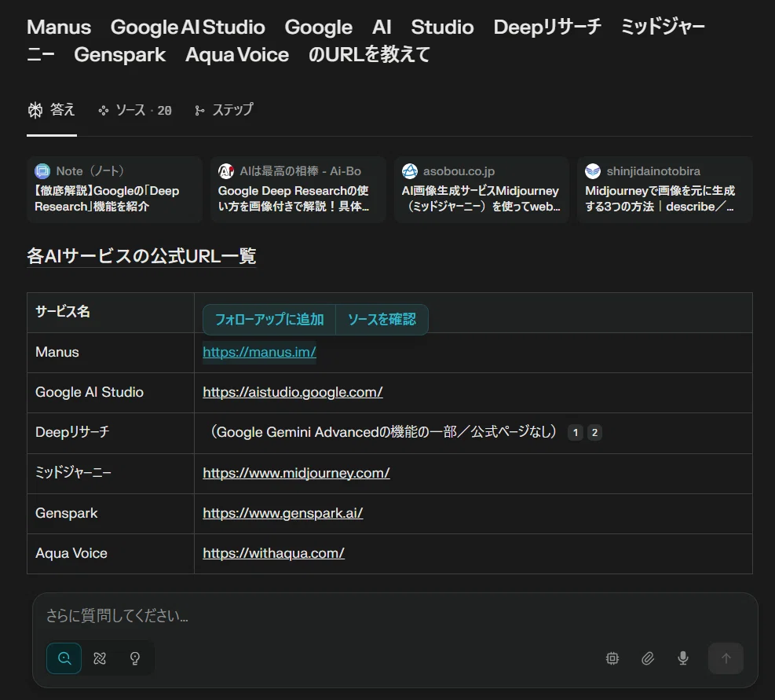Open the https://manus.im/ link
This screenshot has height=700, width=775.
(x=259, y=352)
